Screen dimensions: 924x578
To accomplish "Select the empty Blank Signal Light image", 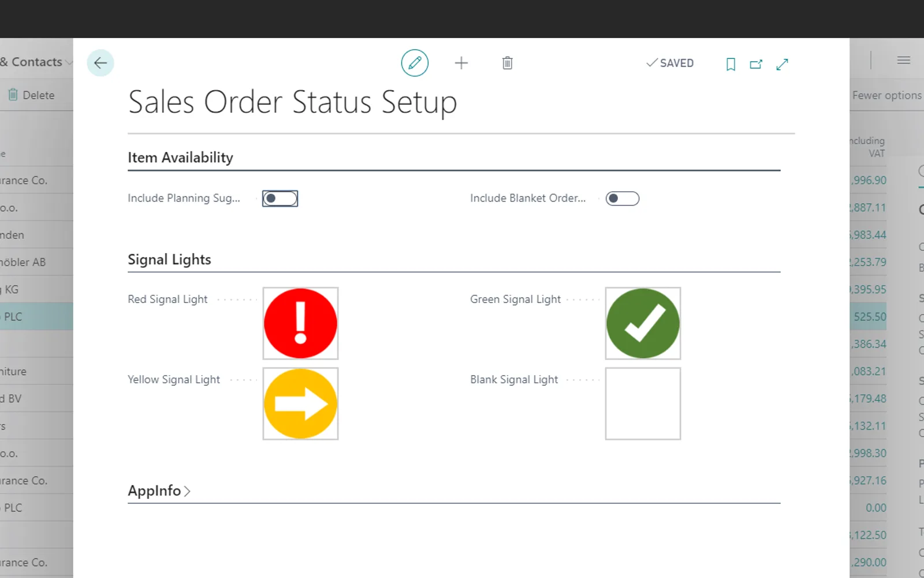I will point(643,403).
